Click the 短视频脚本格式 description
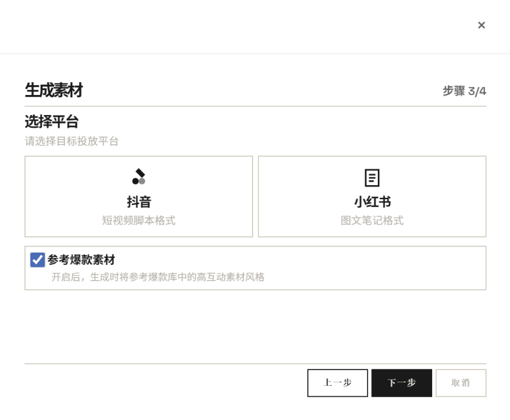 click(139, 220)
